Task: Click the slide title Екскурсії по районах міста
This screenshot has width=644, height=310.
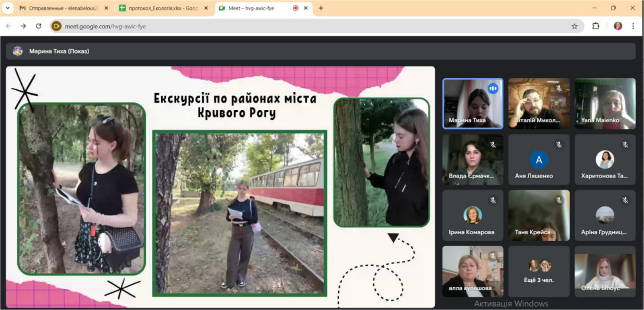Action: (235, 105)
